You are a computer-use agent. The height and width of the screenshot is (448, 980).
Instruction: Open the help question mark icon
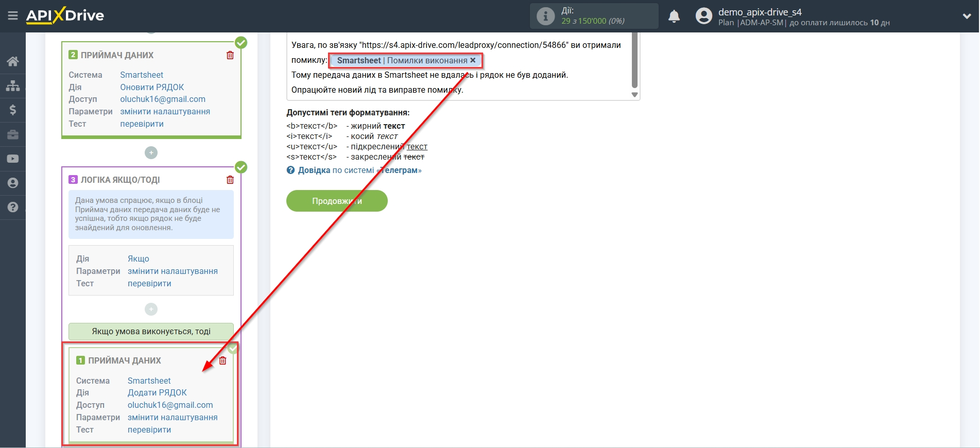coord(13,207)
